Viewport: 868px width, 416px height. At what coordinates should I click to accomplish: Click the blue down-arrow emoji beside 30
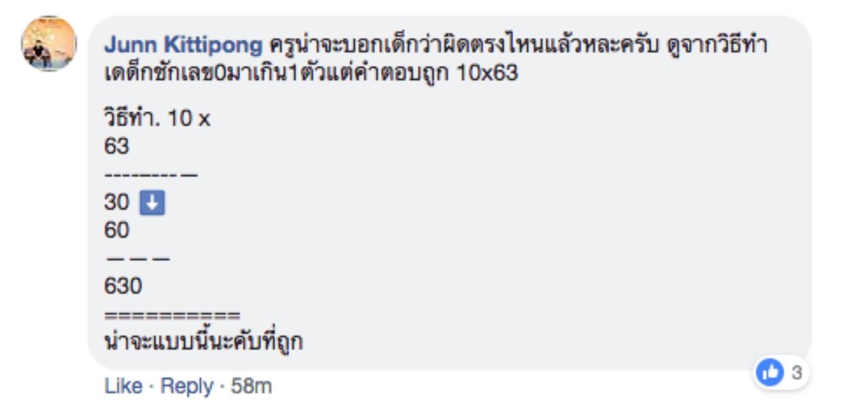(x=152, y=203)
